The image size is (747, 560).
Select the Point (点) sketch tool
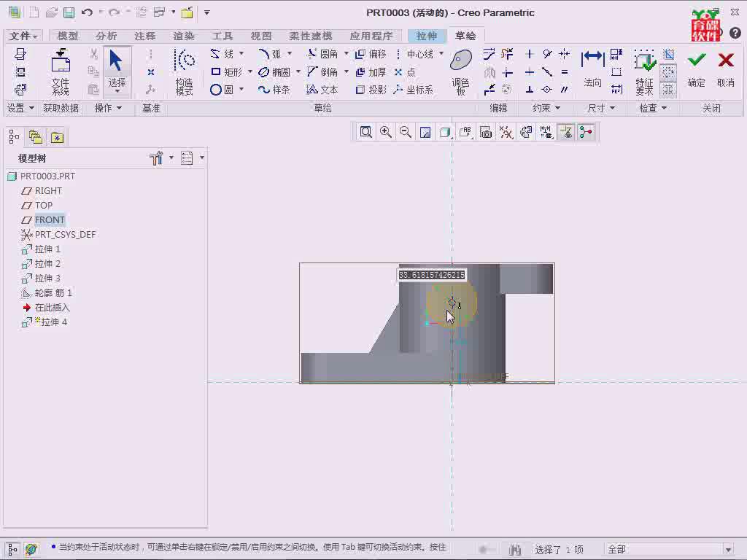click(x=405, y=72)
